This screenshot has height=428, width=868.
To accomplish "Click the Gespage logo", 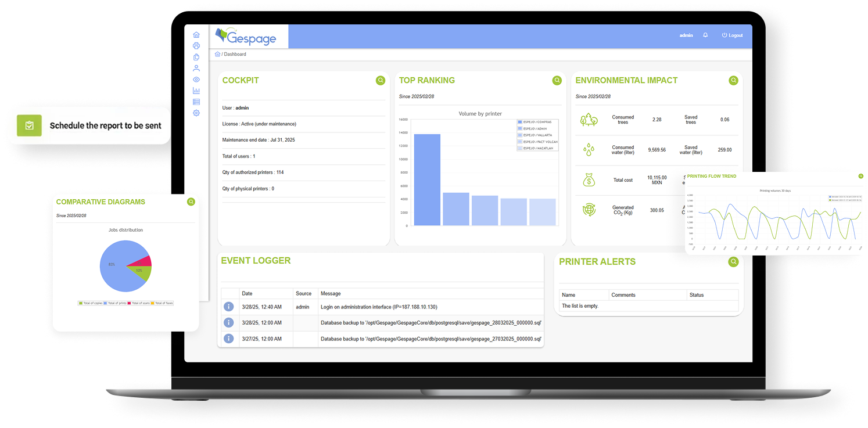I will click(x=245, y=37).
